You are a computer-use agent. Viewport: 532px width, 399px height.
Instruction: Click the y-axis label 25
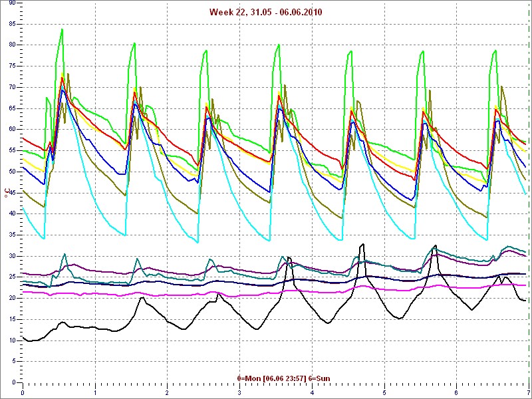tap(12, 277)
